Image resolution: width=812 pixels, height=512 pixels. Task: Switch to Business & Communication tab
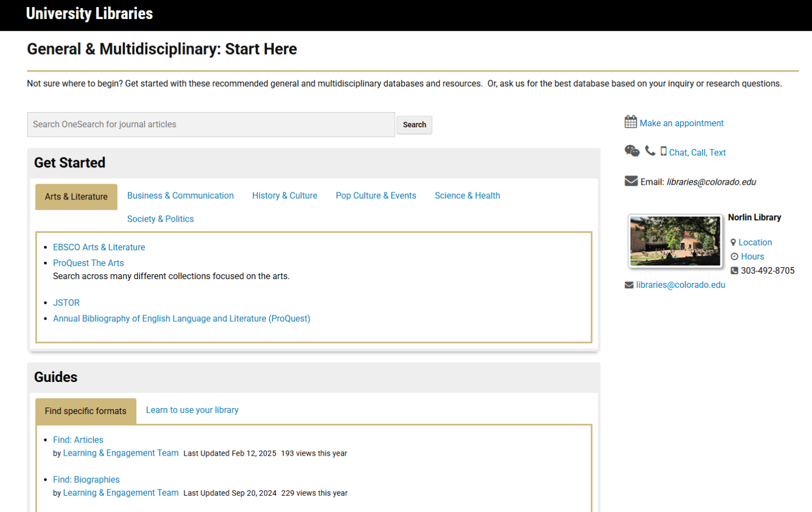(x=180, y=196)
